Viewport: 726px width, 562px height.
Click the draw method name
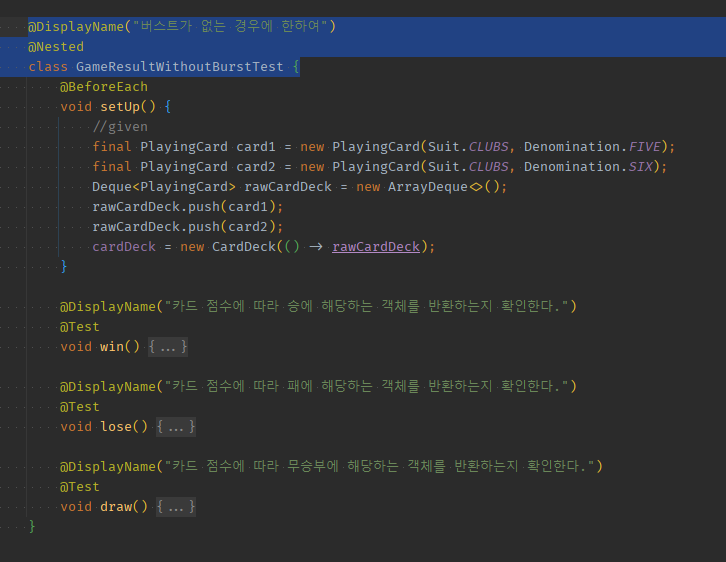pos(116,507)
